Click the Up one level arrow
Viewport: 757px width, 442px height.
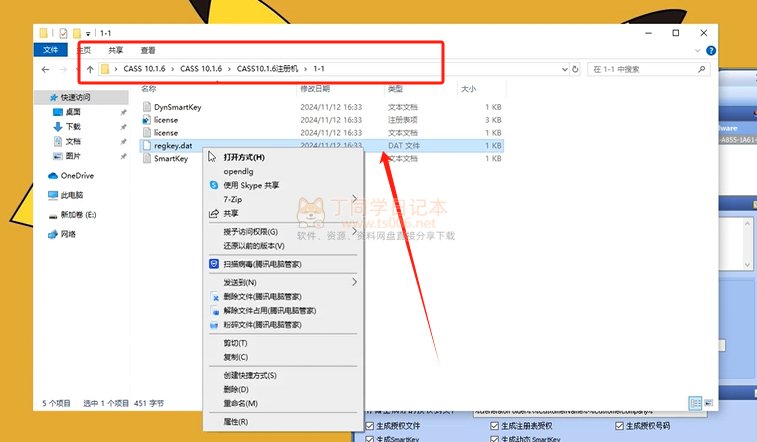[x=90, y=69]
